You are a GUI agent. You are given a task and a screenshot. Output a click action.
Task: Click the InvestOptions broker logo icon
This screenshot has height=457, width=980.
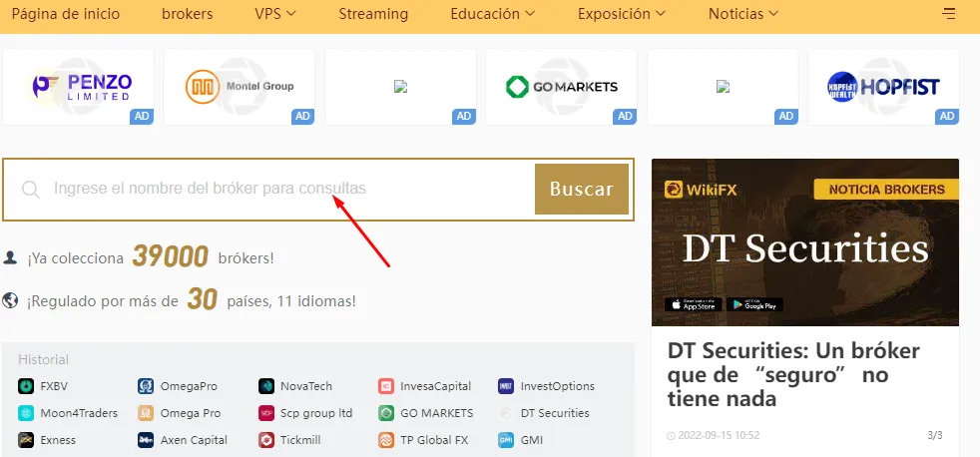pos(506,386)
